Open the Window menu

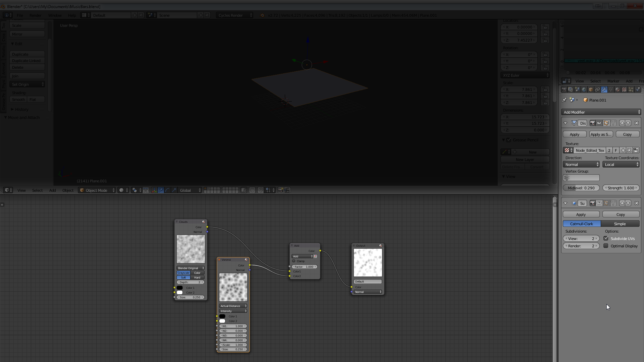tap(55, 15)
